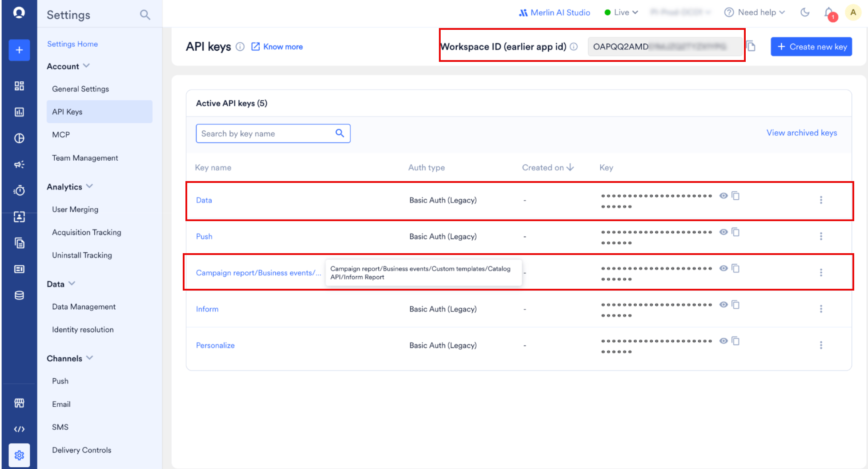
Task: Sort by Created on column header
Action: click(x=548, y=168)
